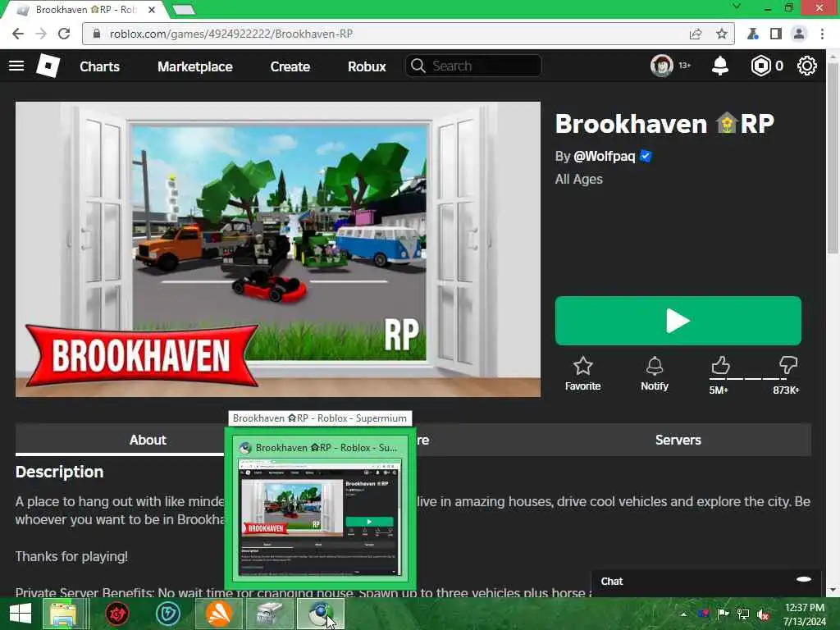
Task: Open the Charts page
Action: [x=99, y=66]
